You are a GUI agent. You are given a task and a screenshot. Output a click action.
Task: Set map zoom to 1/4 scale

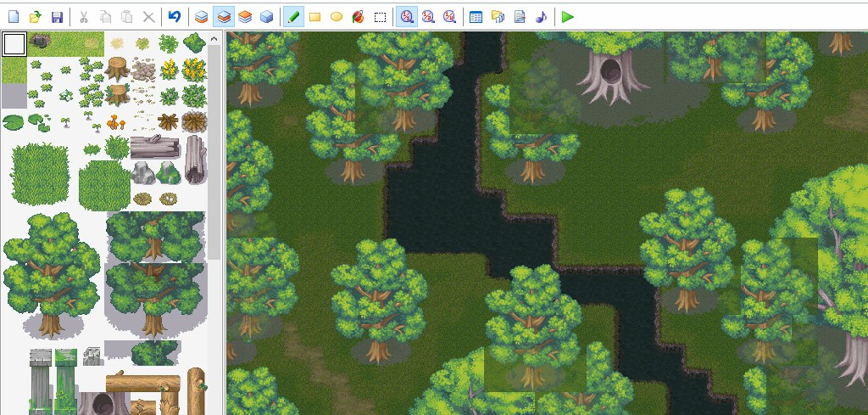[x=449, y=17]
